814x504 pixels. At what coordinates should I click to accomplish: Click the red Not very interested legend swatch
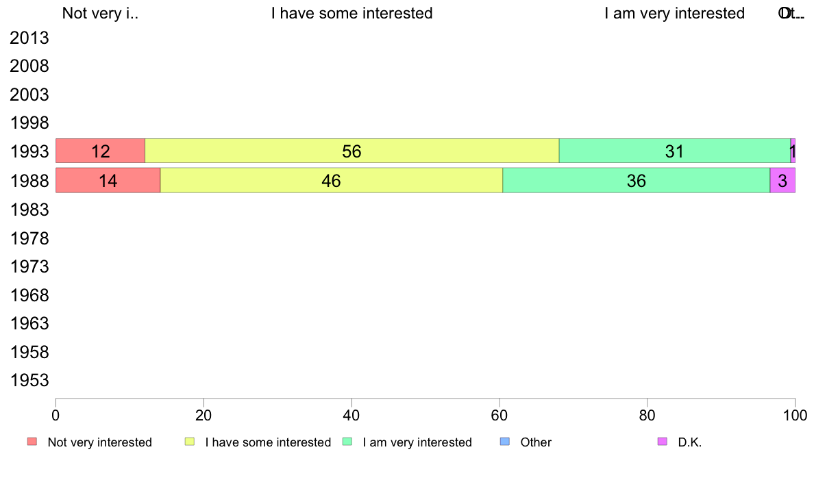(x=32, y=442)
